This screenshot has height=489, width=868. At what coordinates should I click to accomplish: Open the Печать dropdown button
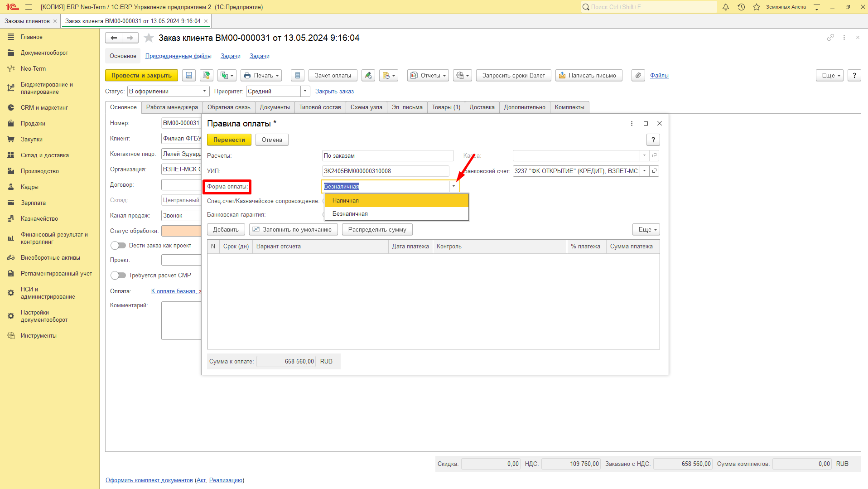coord(261,76)
